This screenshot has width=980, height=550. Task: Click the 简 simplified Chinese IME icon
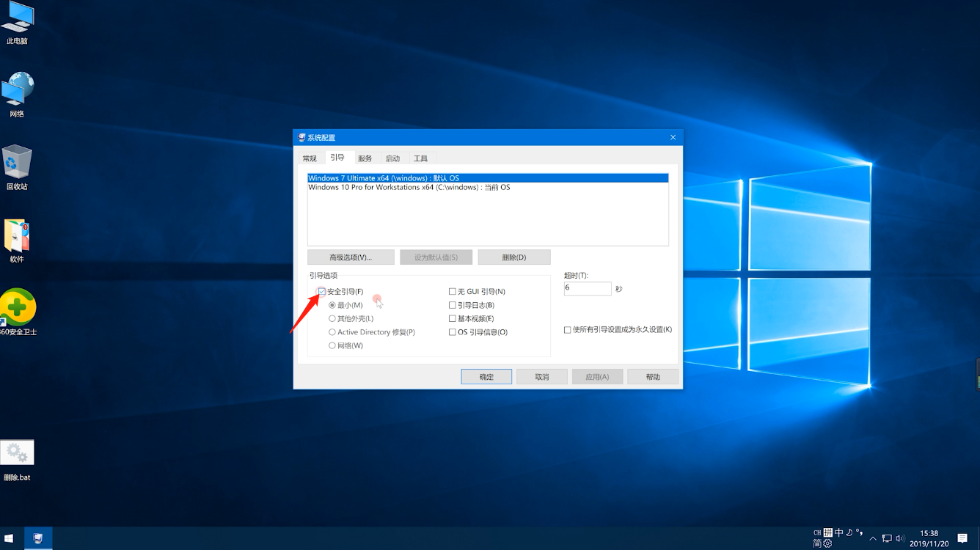817,543
